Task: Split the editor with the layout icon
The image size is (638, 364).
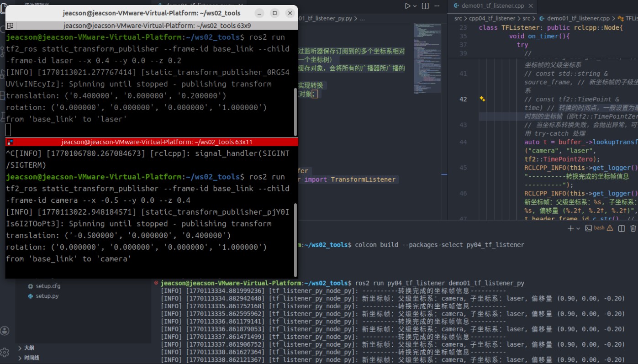Action: [x=426, y=6]
